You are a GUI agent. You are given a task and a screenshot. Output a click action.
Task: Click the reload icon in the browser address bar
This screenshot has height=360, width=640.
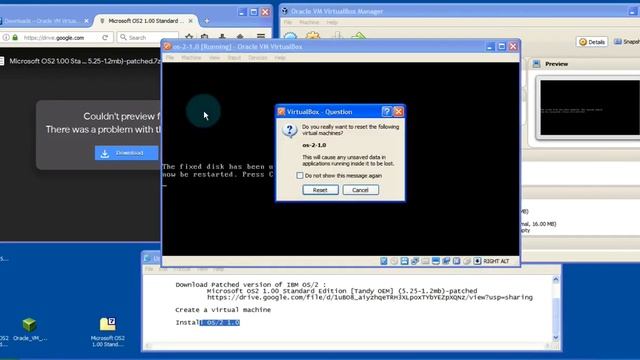(x=105, y=38)
